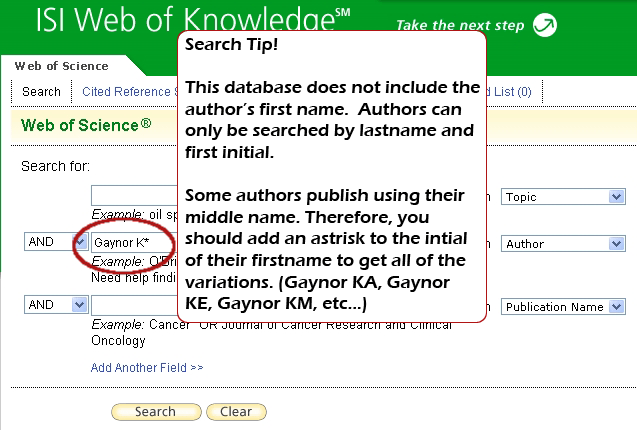Click the Web of Science® heading
This screenshot has width=637, height=430.
(86, 125)
